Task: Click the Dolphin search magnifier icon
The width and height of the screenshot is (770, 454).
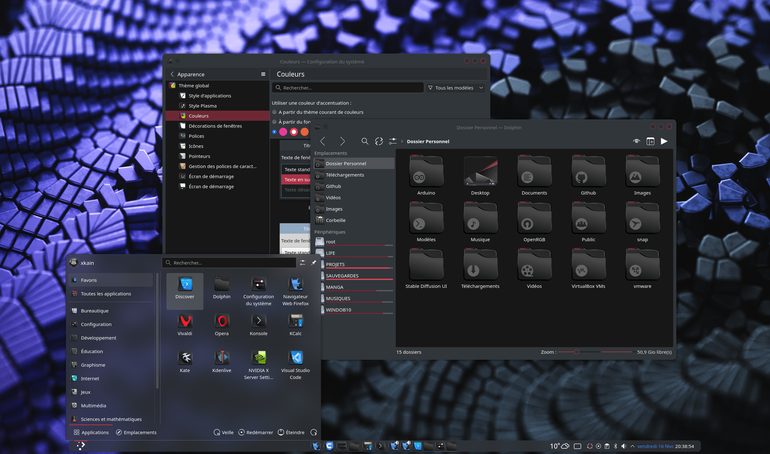Action: (365, 141)
